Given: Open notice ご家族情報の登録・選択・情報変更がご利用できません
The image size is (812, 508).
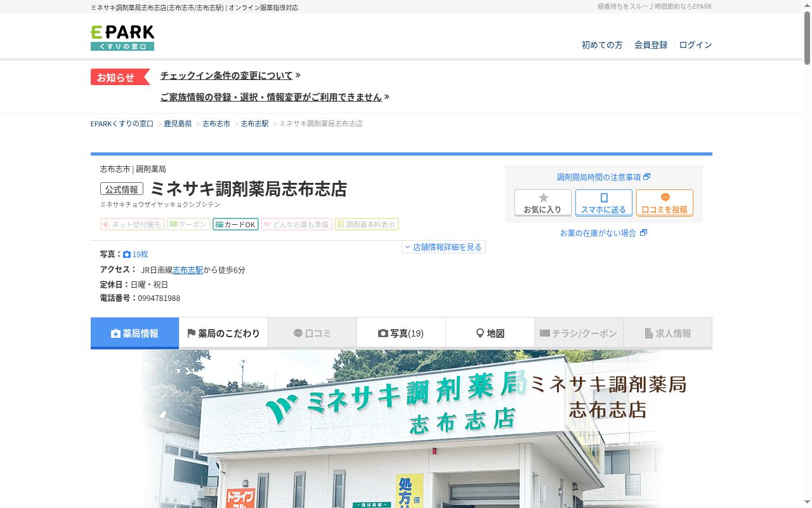Looking at the screenshot, I should [x=271, y=97].
